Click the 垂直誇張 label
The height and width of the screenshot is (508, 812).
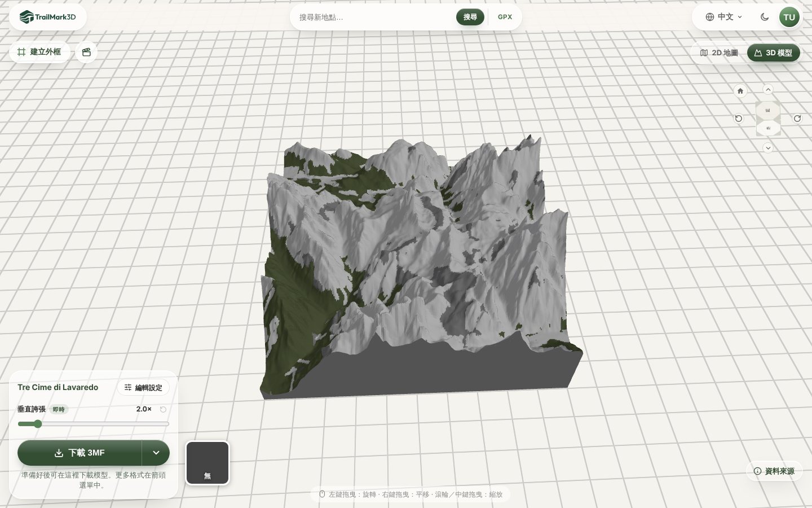click(x=32, y=409)
